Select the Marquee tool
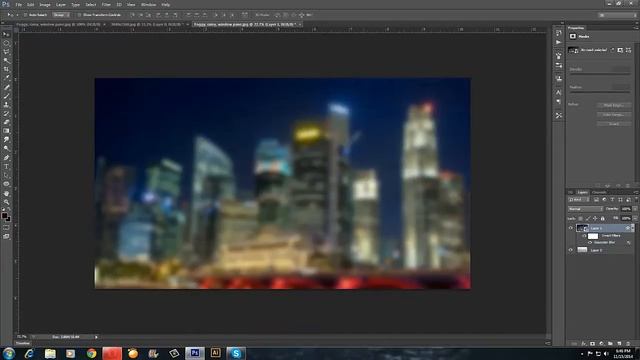Screen dimensions: 640x360 click(x=6, y=43)
